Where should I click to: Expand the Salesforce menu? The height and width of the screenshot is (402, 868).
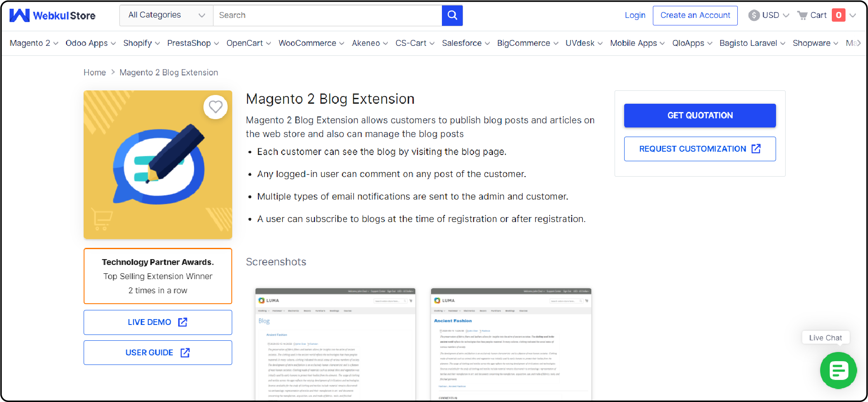coord(466,43)
